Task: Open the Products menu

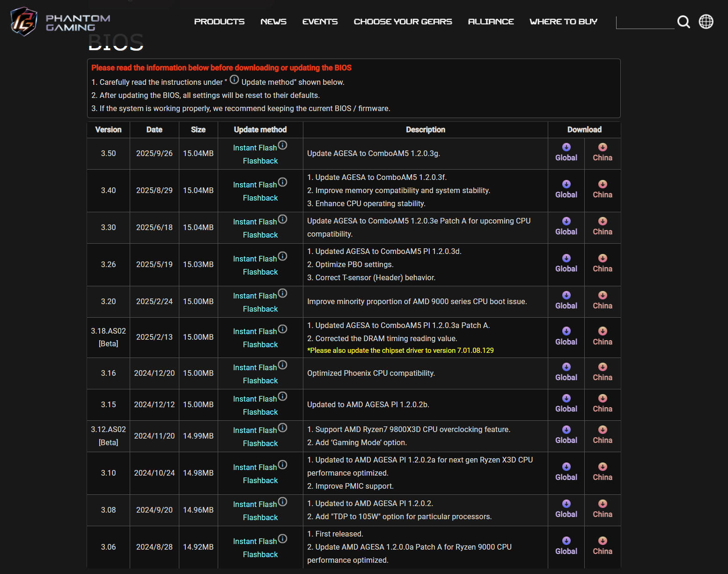Action: [219, 22]
